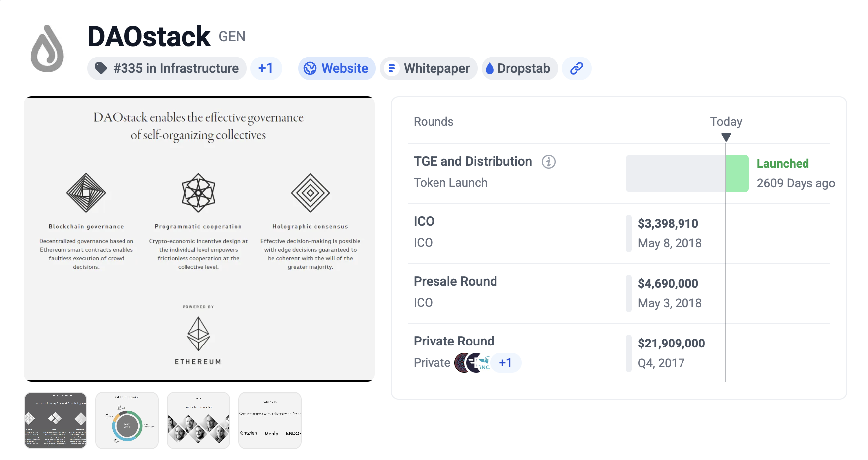Click the info icon beside TGE and Distribution
868x460 pixels.
pos(548,162)
